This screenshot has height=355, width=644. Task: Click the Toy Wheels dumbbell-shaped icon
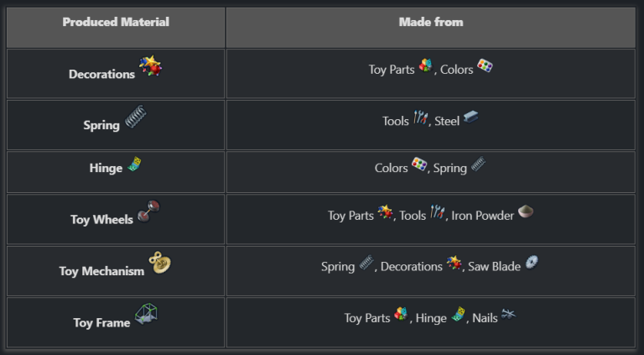(x=148, y=212)
